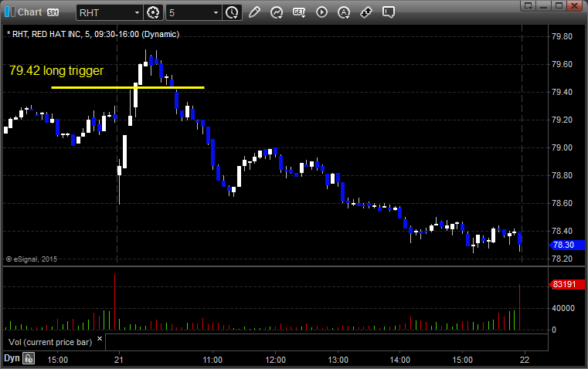This screenshot has width=588, height=369.
Task: Click the 11:00 time axis label
Action: tap(212, 360)
